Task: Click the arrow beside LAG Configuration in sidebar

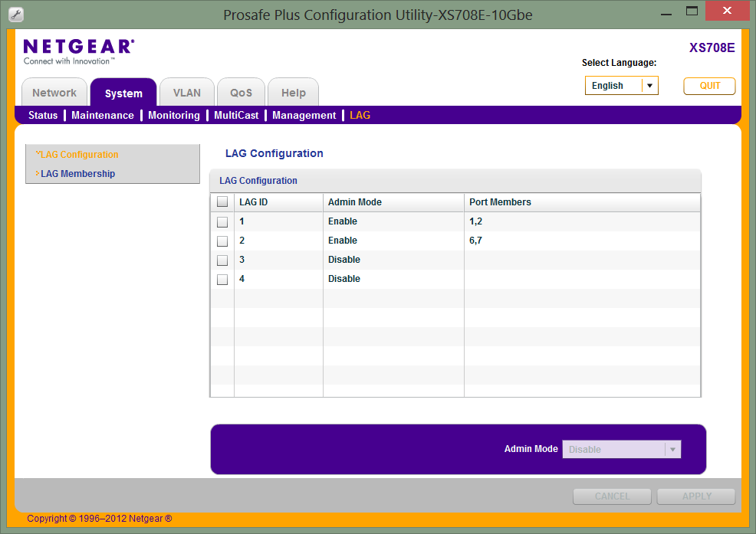Action: [38, 153]
